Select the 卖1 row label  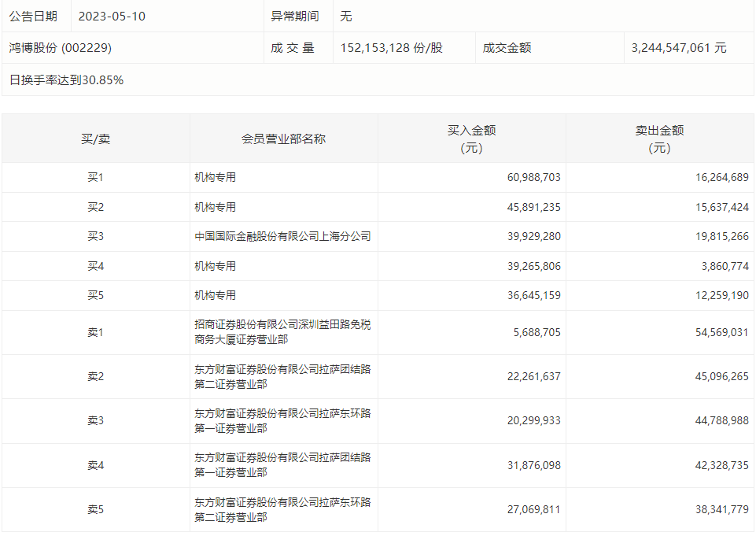pyautogui.click(x=95, y=332)
